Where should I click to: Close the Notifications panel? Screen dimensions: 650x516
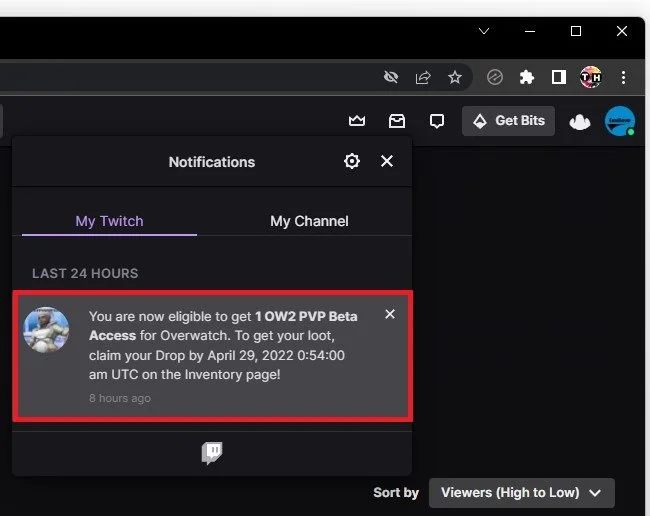tap(387, 161)
